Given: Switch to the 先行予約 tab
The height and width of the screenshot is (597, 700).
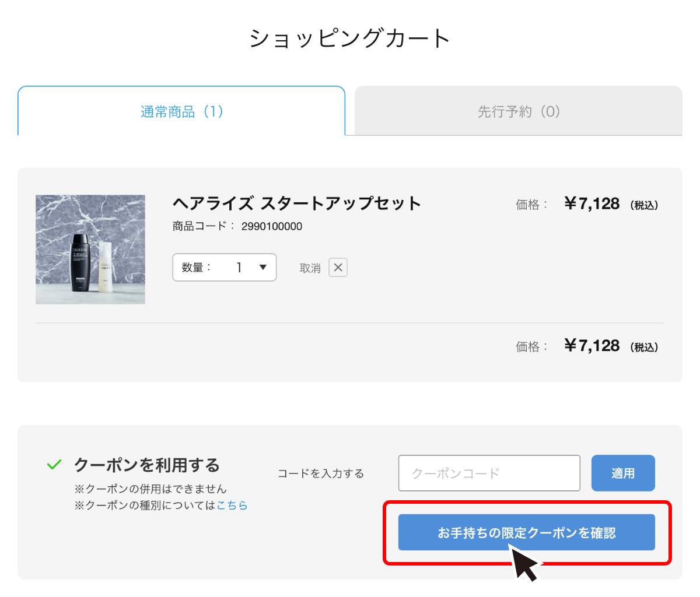Looking at the screenshot, I should point(518,111).
